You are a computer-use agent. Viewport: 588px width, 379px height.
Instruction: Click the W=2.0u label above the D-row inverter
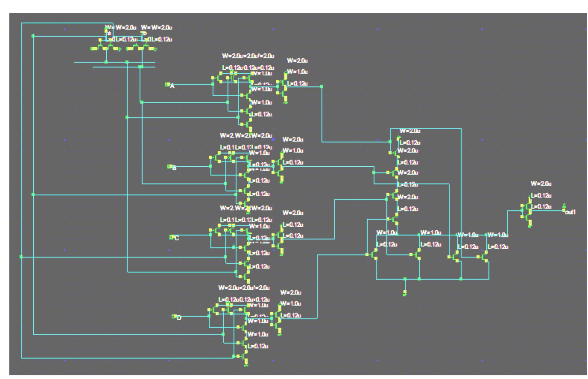291,292
